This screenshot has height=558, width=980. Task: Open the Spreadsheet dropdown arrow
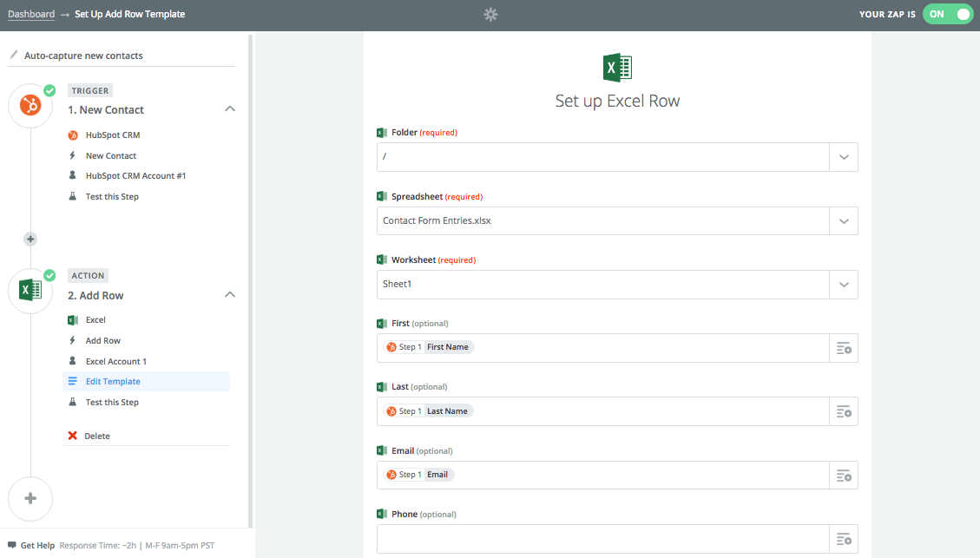[x=844, y=220]
